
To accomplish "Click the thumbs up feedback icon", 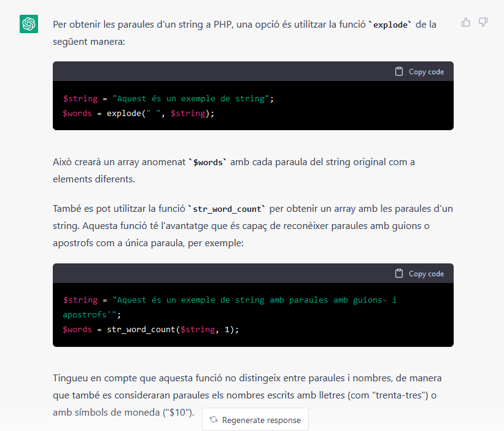I will [x=466, y=23].
